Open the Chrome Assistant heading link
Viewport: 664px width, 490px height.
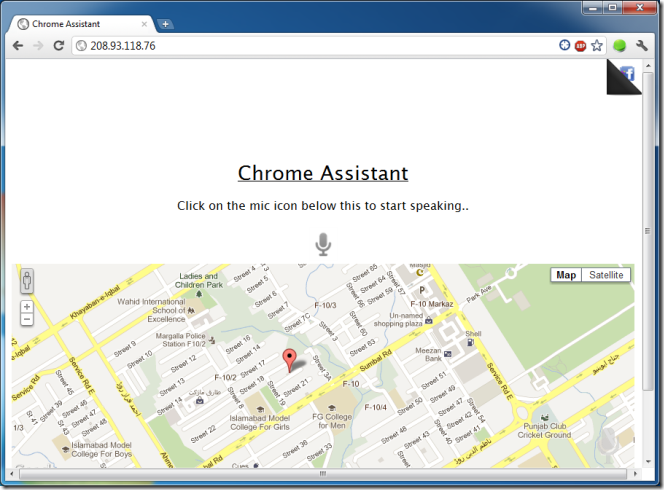[x=323, y=173]
